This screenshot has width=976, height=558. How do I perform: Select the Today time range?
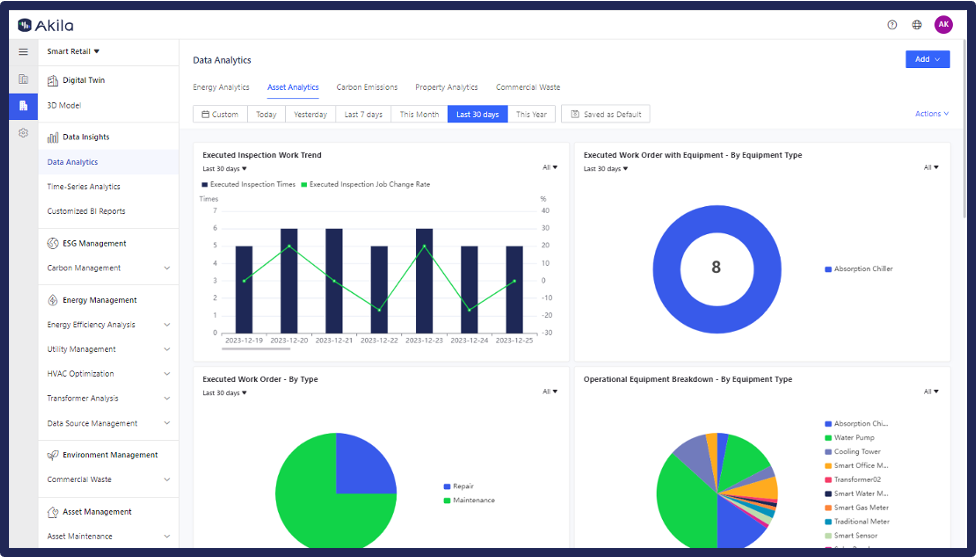click(x=266, y=114)
